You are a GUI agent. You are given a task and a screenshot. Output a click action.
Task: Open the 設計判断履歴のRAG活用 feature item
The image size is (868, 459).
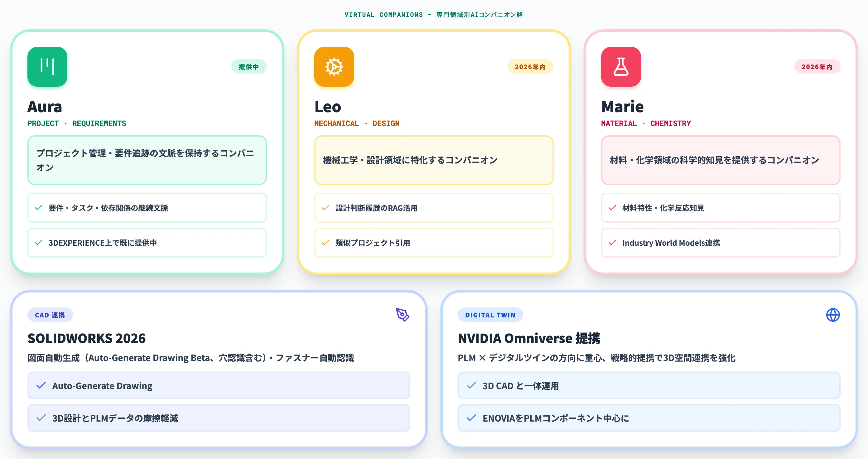[434, 208]
